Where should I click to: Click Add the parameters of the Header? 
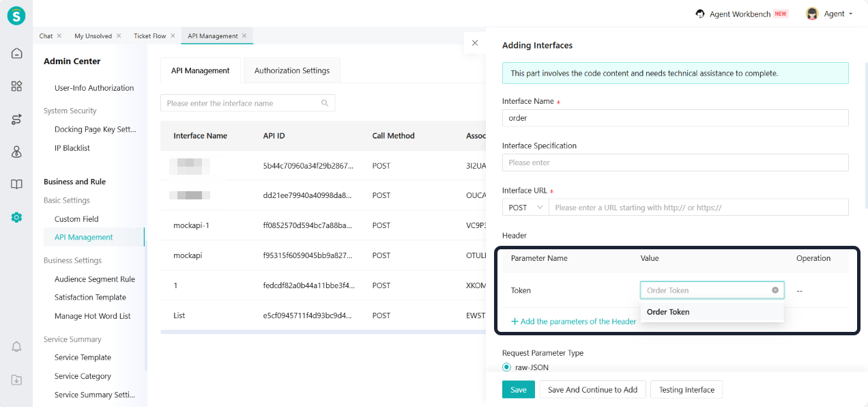point(573,322)
